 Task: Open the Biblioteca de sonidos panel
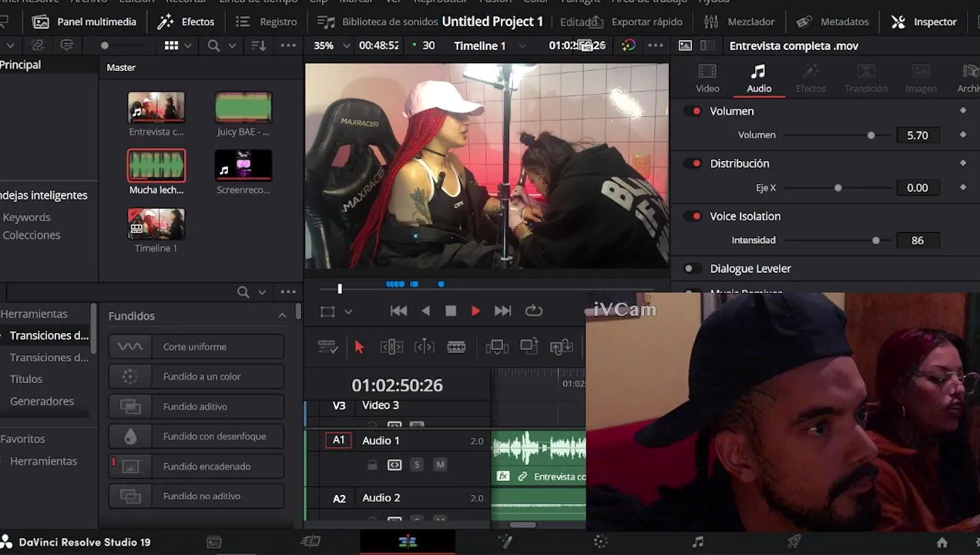click(377, 22)
